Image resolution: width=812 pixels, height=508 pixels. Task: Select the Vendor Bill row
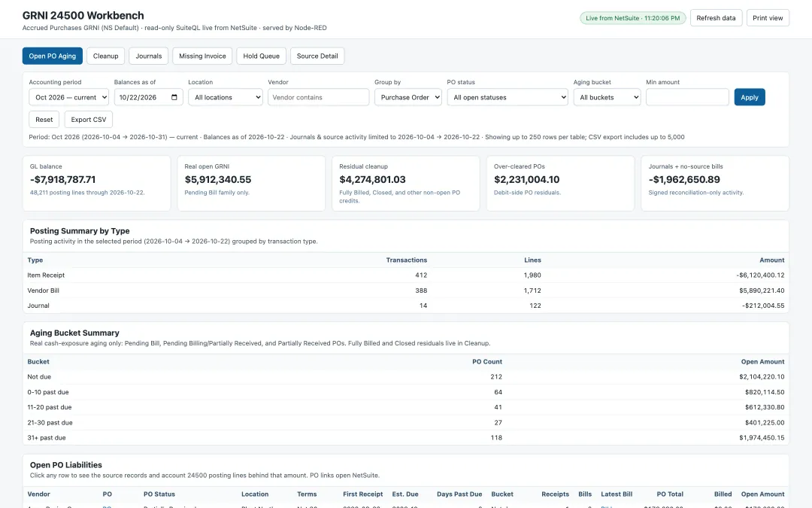pyautogui.click(x=406, y=291)
